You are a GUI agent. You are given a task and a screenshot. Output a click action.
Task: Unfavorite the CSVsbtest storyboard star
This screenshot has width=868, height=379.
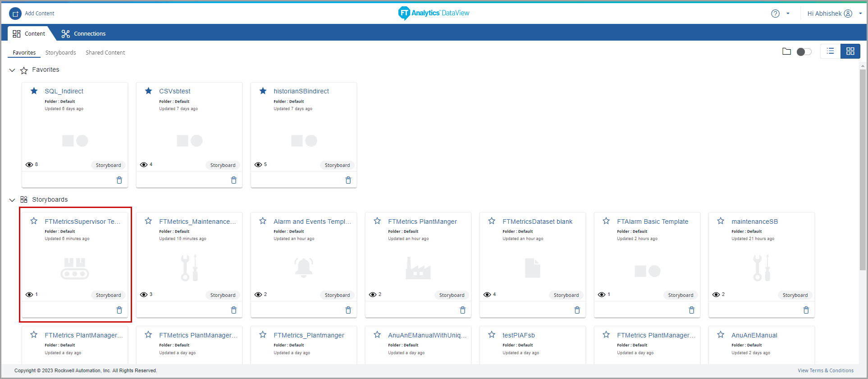tap(149, 91)
